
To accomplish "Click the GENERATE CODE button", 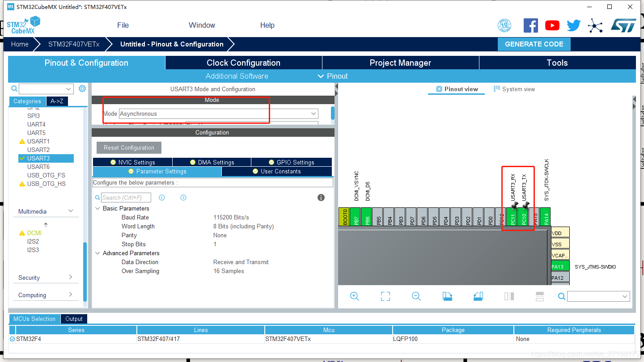I will point(534,44).
